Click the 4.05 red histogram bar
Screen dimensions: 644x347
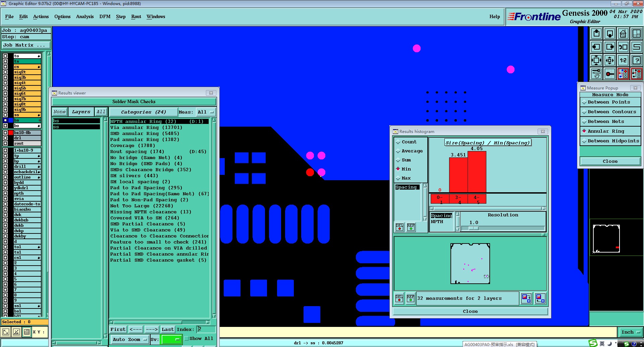pos(477,172)
